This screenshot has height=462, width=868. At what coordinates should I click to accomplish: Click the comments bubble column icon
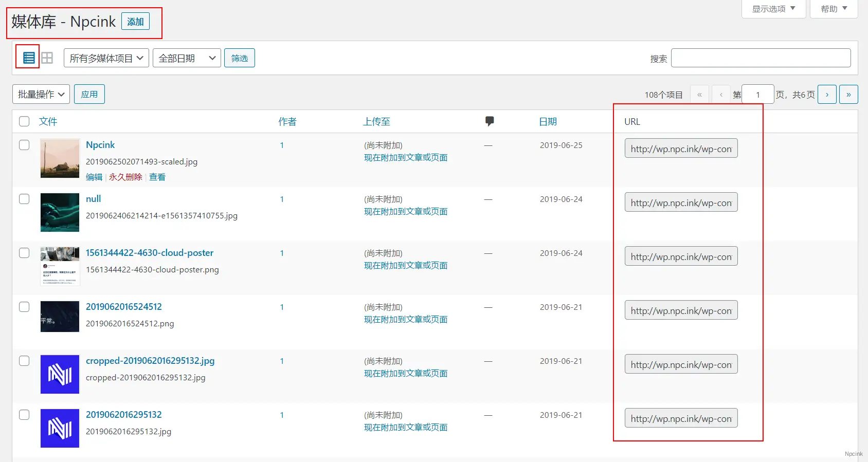click(490, 121)
